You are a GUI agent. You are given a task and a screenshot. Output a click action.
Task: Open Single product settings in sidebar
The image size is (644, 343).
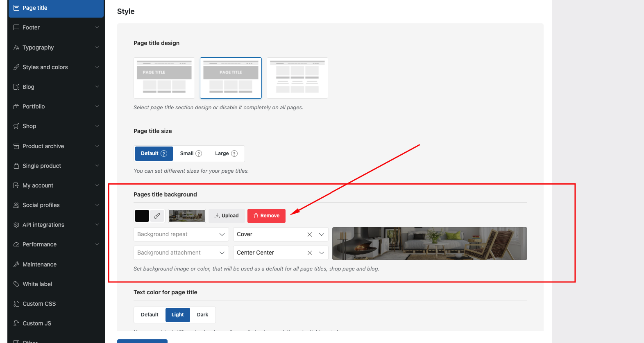pos(56,166)
